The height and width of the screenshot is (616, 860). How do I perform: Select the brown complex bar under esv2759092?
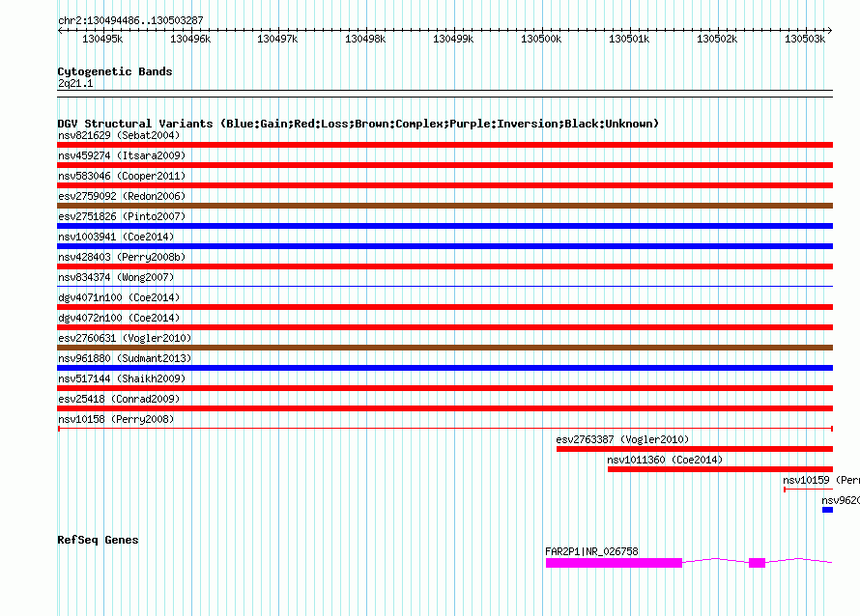pos(444,206)
